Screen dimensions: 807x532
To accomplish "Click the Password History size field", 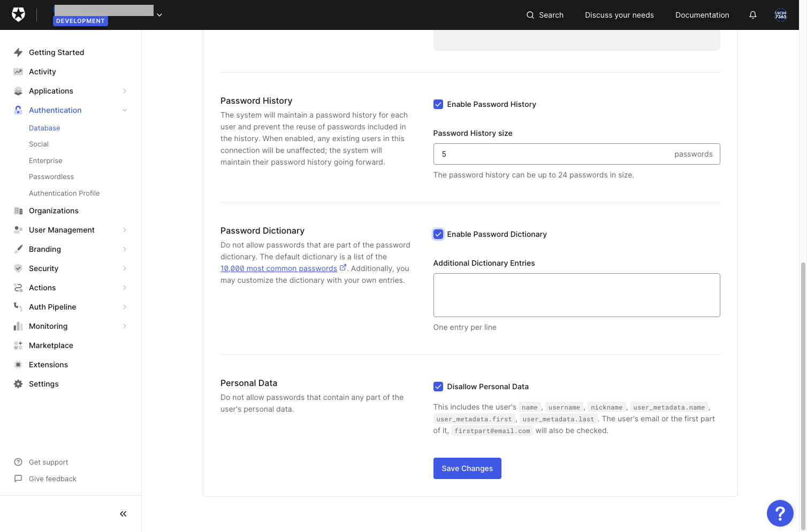I will click(576, 154).
